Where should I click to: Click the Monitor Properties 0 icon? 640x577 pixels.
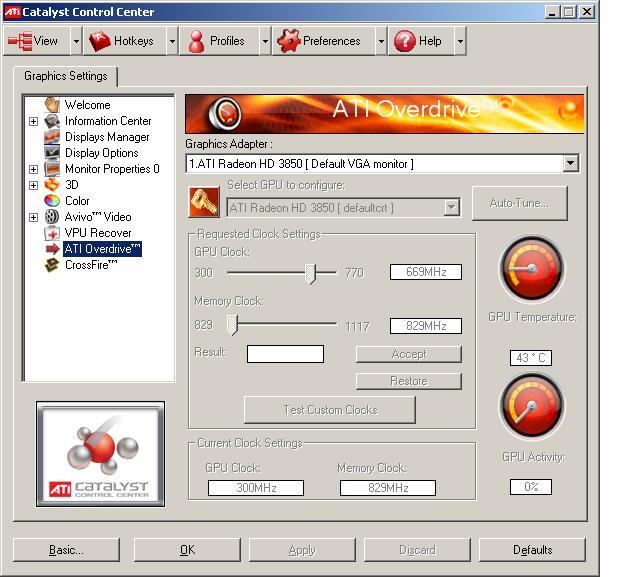click(52, 169)
